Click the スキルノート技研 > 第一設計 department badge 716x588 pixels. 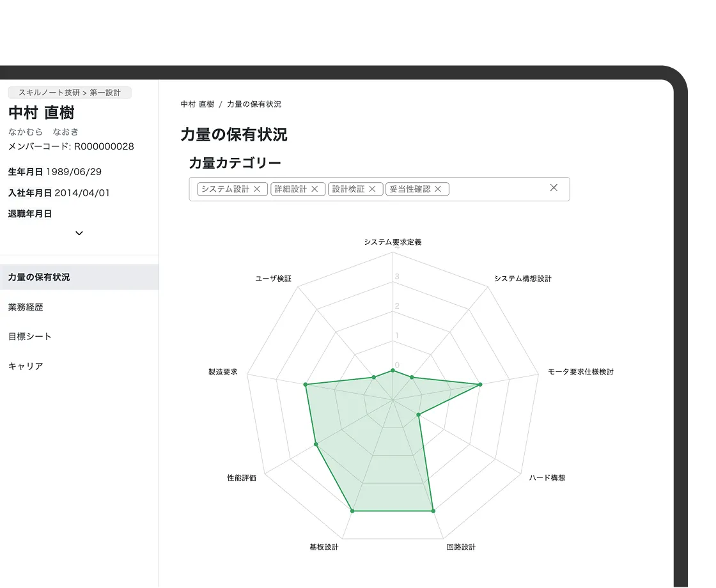point(70,93)
